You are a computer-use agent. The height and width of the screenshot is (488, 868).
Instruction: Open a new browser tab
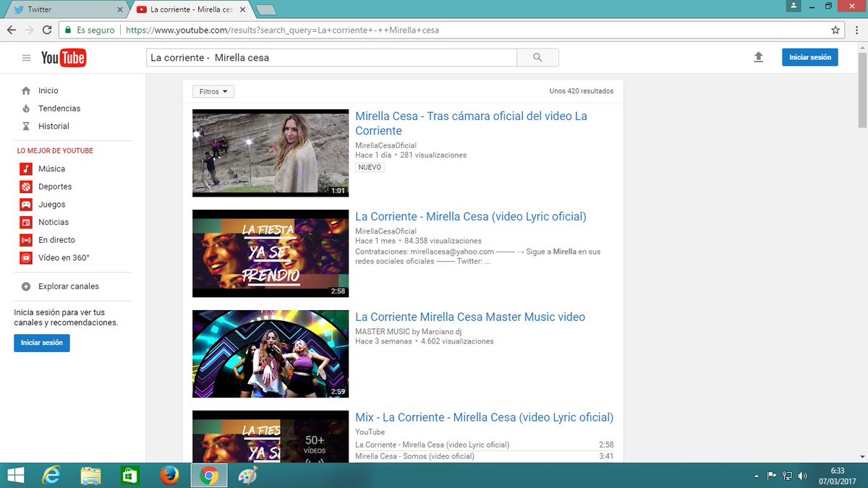(x=265, y=9)
